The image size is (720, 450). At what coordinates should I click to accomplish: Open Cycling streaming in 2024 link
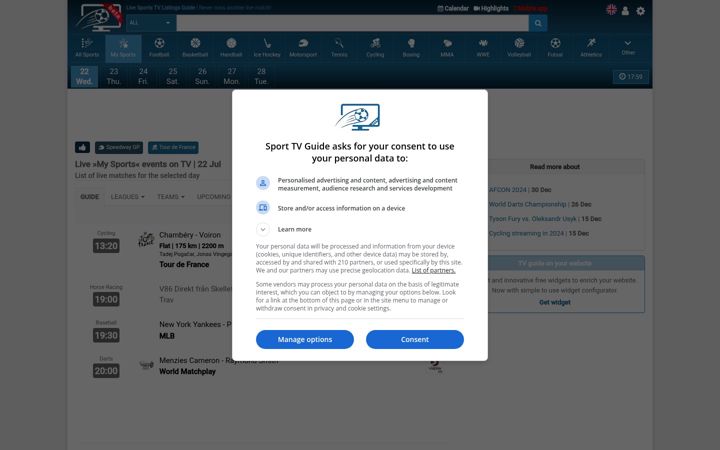tap(526, 233)
